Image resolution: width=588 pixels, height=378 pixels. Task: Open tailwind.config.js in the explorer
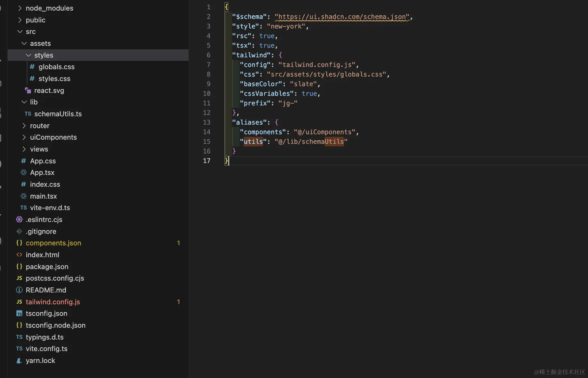[53, 302]
